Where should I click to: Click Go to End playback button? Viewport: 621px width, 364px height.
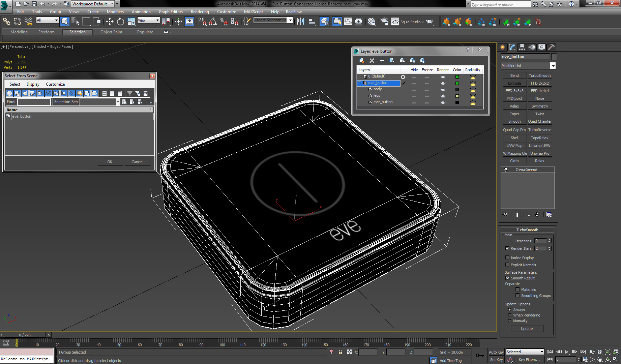pos(583,352)
